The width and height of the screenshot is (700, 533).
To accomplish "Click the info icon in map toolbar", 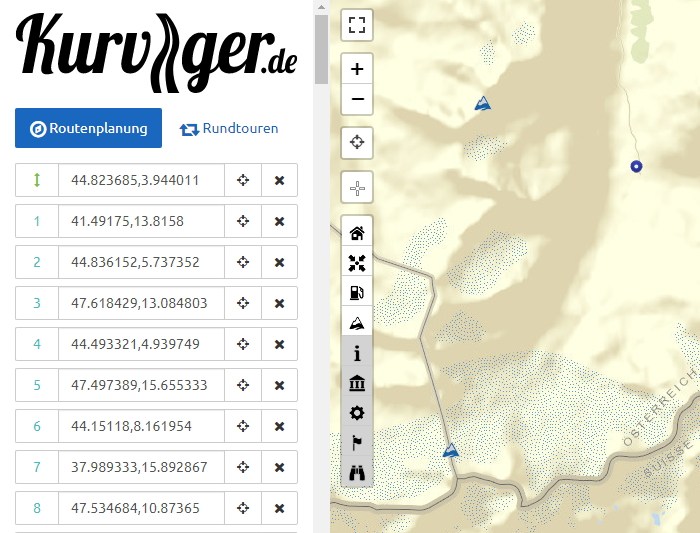I will (357, 353).
